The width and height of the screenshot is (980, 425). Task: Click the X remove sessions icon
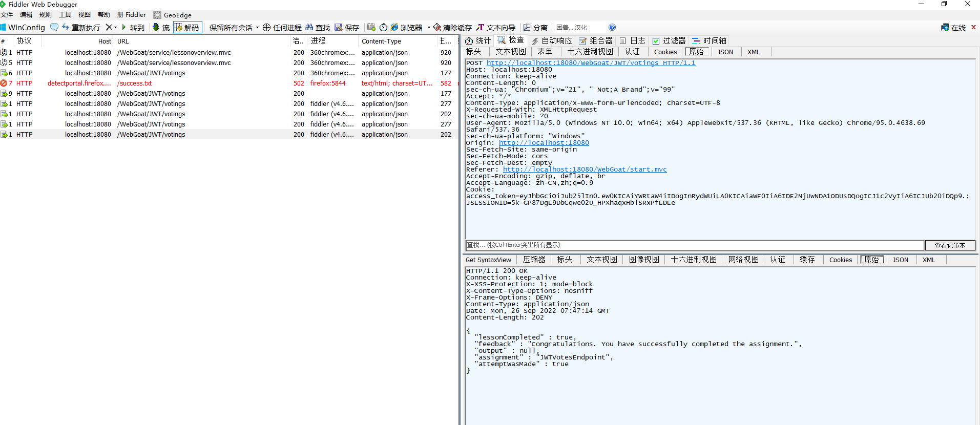(109, 27)
